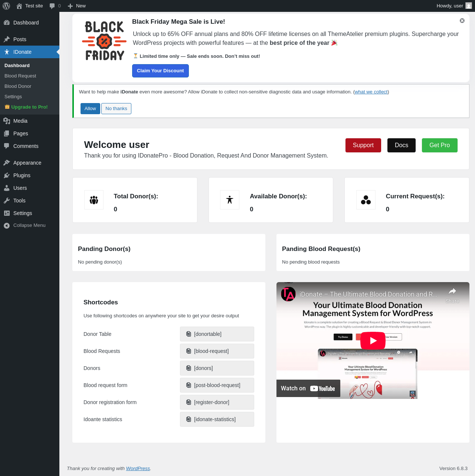This screenshot has height=476, width=475.
Task: Click the Total Donors group icon
Action: pyautogui.click(x=94, y=200)
